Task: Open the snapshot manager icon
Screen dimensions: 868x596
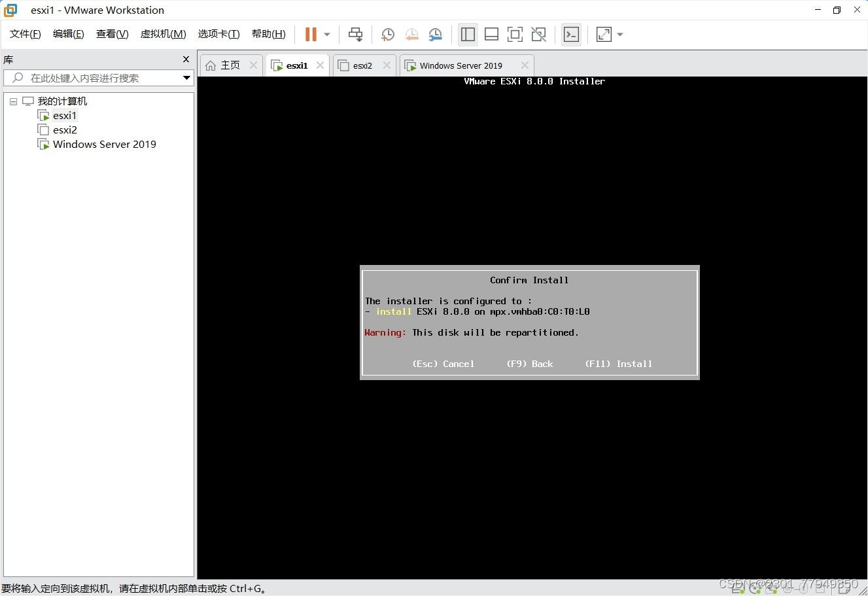Action: point(435,35)
